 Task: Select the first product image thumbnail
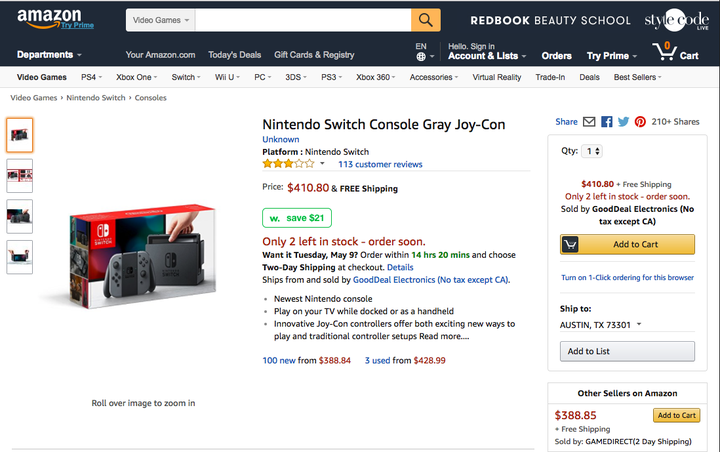coord(19,135)
